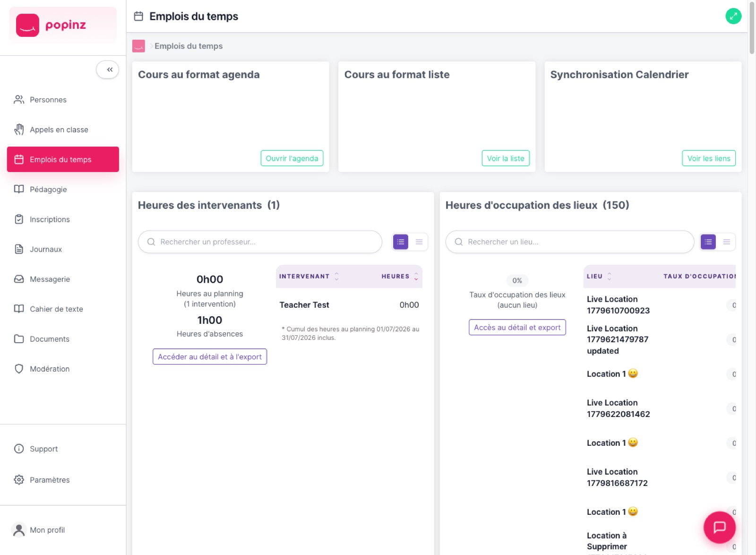Sort by TAUX D'OCCUPATION column

[699, 276]
